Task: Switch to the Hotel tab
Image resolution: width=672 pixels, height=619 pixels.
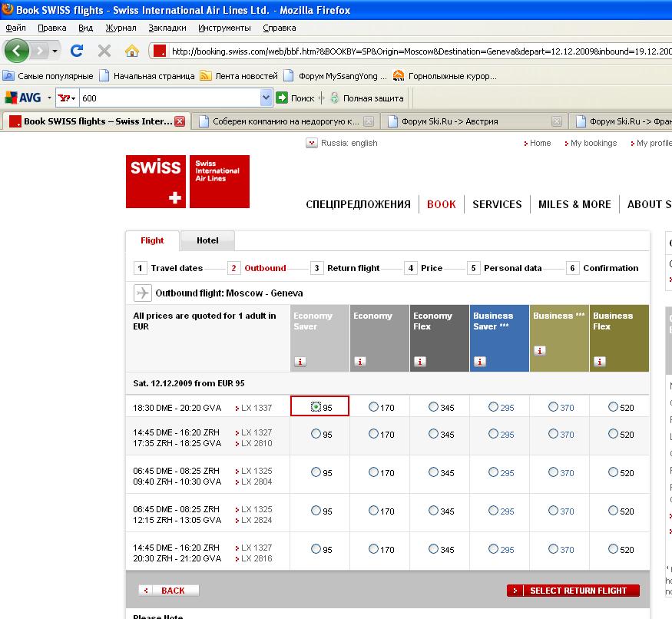Action: (207, 240)
